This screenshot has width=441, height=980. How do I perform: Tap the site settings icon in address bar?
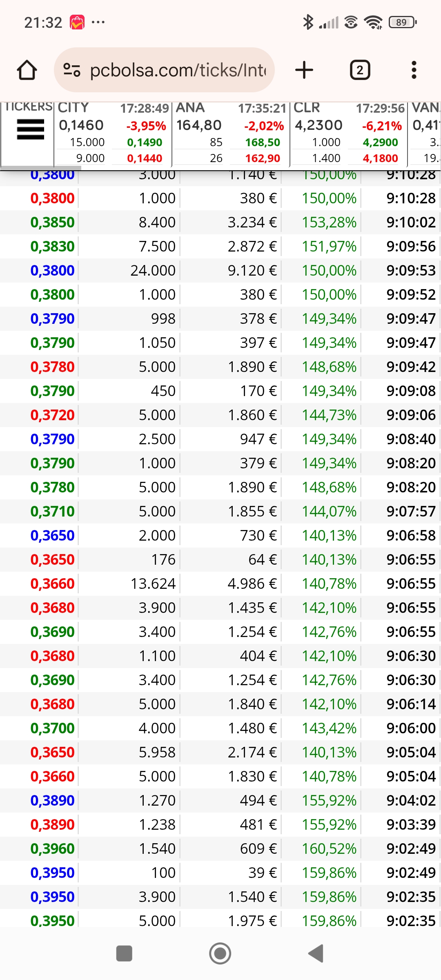(72, 70)
